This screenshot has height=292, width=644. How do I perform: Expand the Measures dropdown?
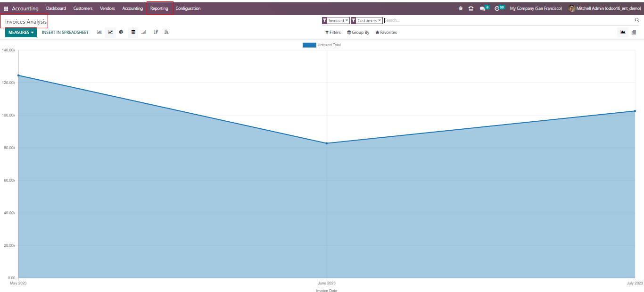(x=21, y=33)
